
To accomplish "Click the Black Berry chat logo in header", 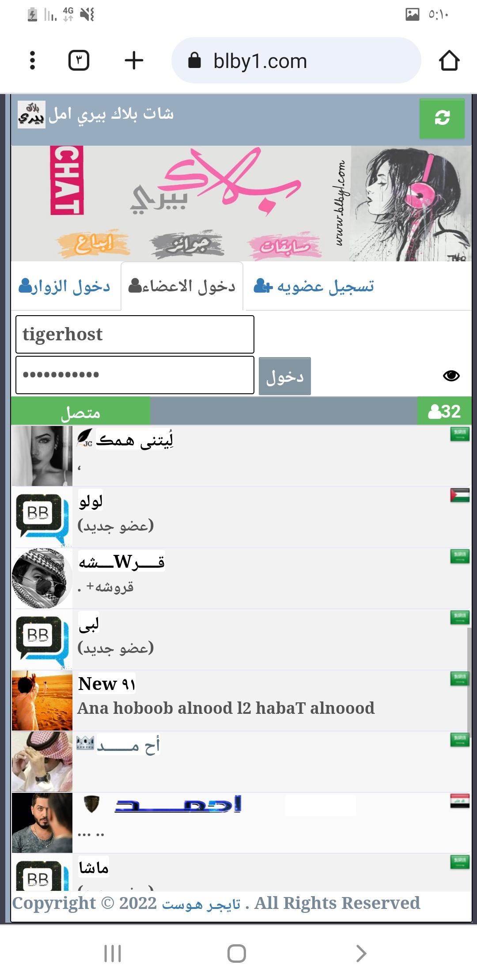I will pos(31,114).
